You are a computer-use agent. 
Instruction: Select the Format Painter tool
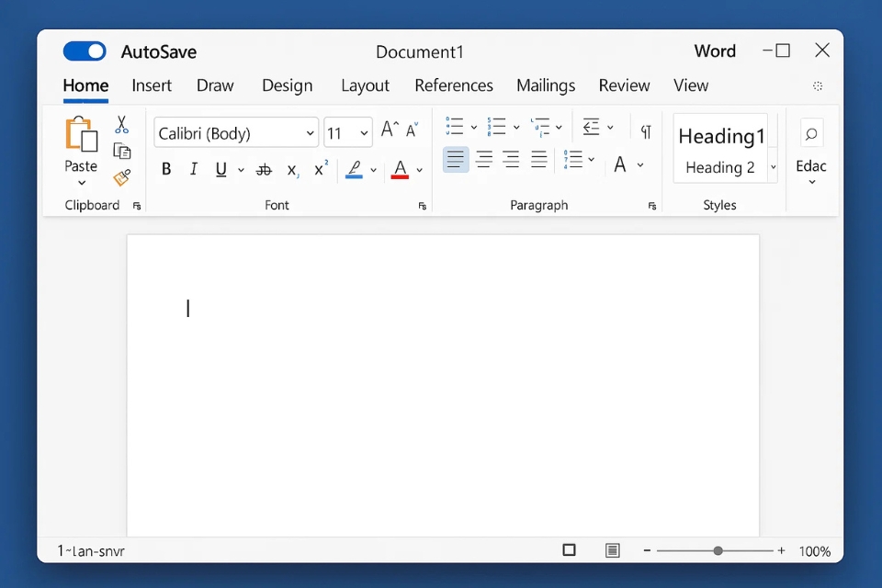tap(122, 178)
